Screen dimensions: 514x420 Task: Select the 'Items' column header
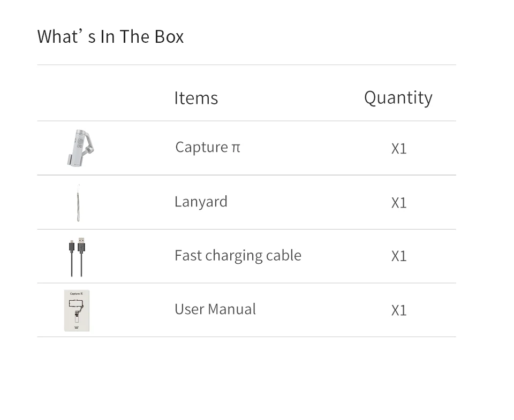[196, 98]
